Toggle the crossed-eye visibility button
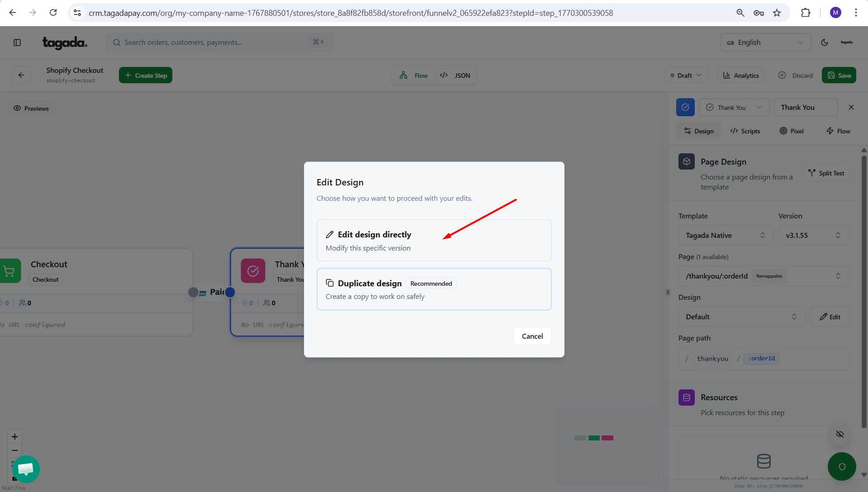This screenshot has height=492, width=868. (840, 434)
